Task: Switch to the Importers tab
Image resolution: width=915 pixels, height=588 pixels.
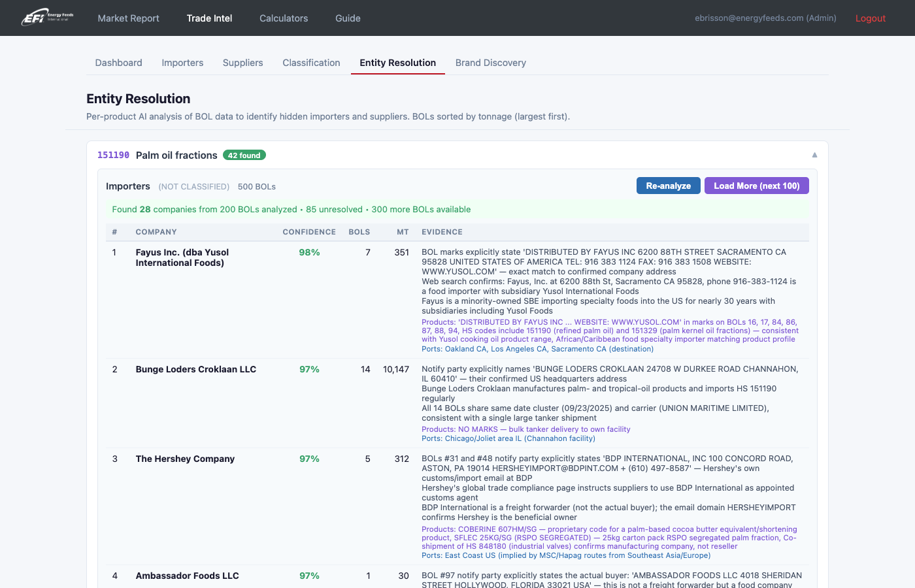Action: point(182,63)
